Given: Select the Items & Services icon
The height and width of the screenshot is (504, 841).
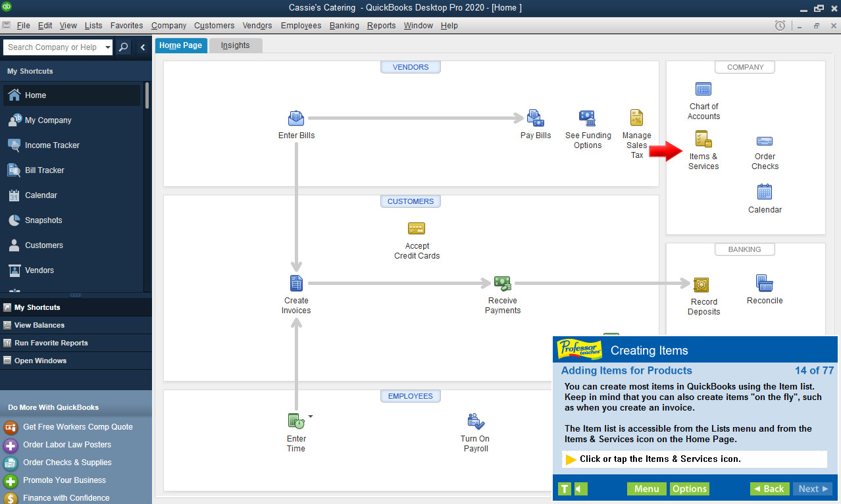Looking at the screenshot, I should point(703,140).
